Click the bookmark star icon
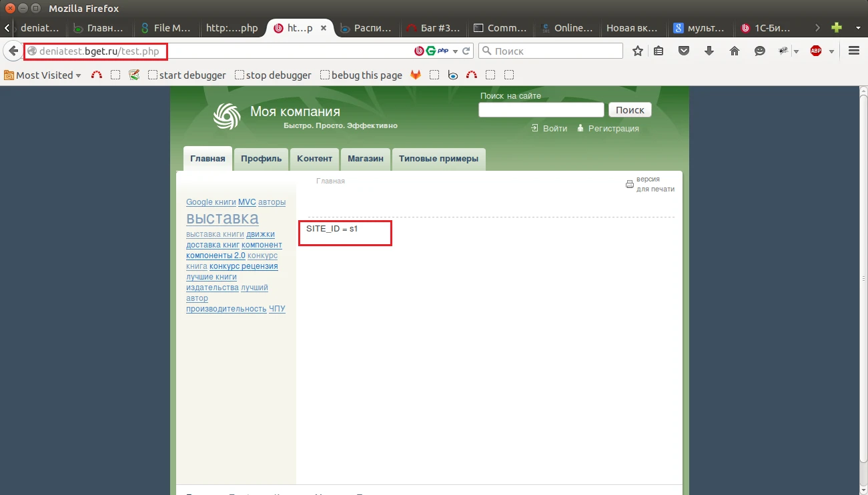The height and width of the screenshot is (495, 868). 638,51
